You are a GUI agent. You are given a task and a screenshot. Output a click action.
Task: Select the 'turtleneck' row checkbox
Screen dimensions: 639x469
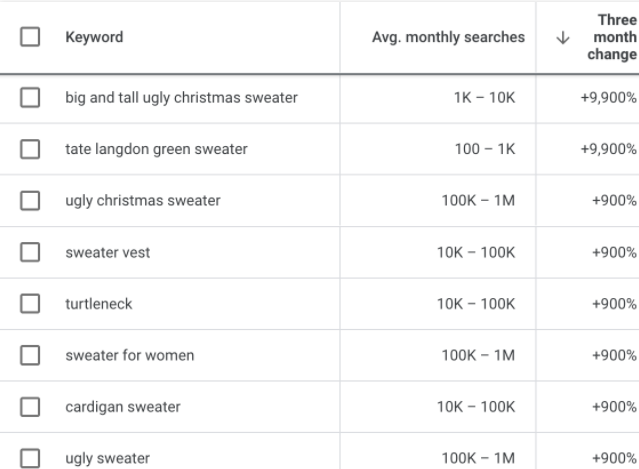pyautogui.click(x=30, y=304)
